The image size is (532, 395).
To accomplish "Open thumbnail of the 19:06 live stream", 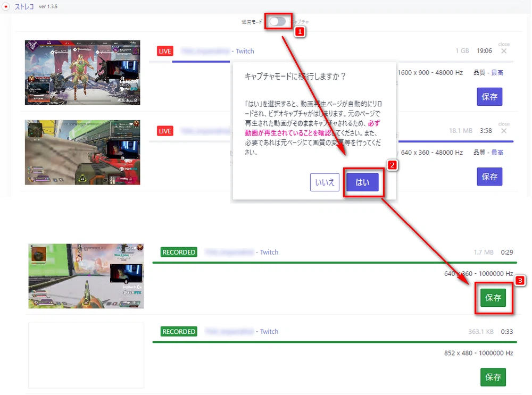I will coord(82,72).
